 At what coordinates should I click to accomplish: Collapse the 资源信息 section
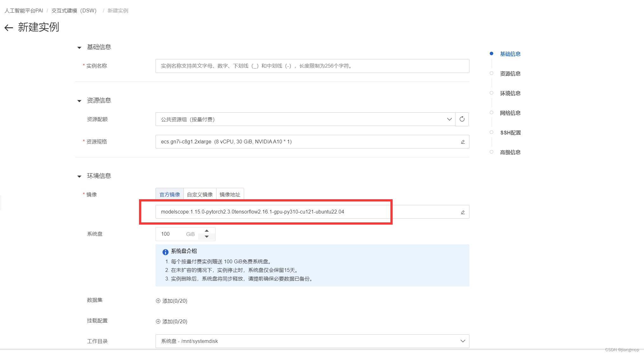(79, 101)
